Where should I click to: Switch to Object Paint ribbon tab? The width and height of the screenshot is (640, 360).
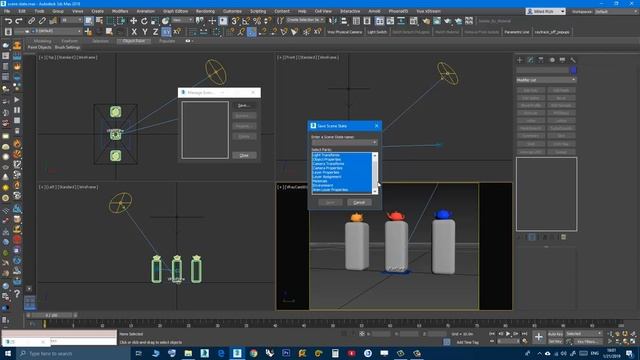(134, 41)
